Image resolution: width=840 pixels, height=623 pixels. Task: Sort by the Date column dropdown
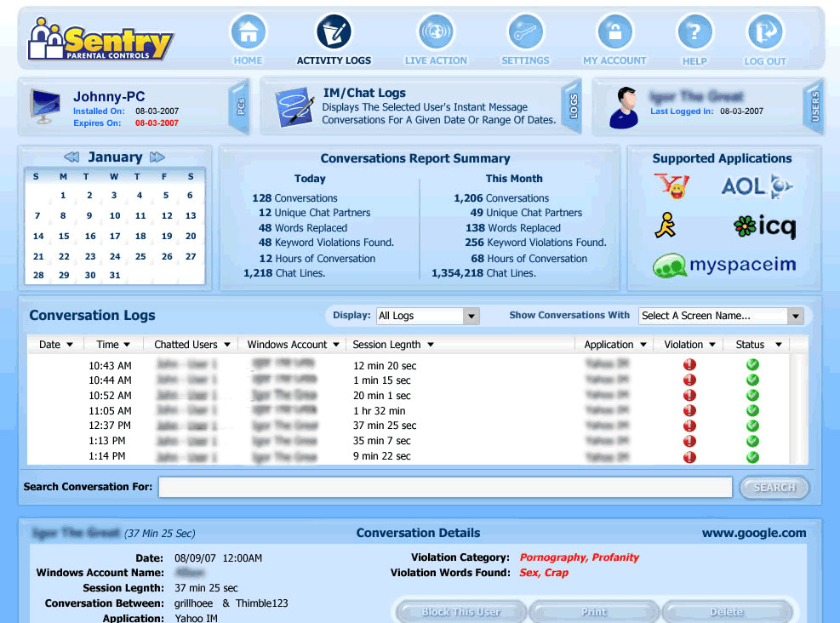(x=70, y=345)
